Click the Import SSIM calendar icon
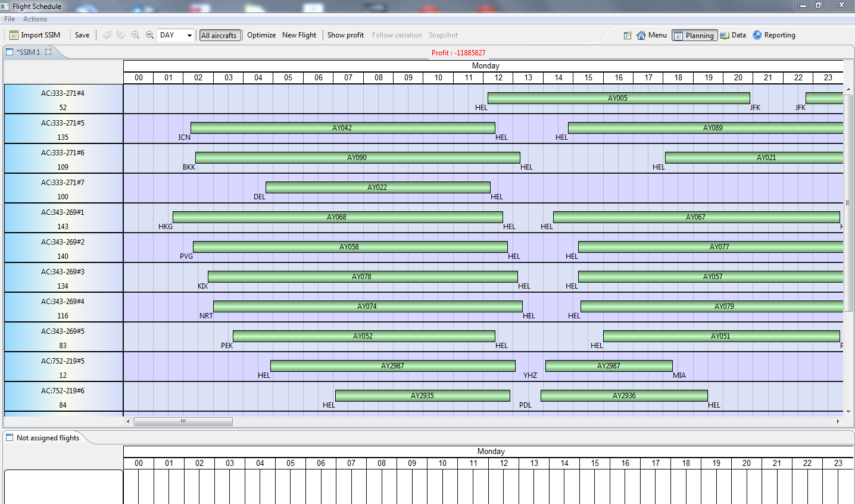 tap(14, 35)
